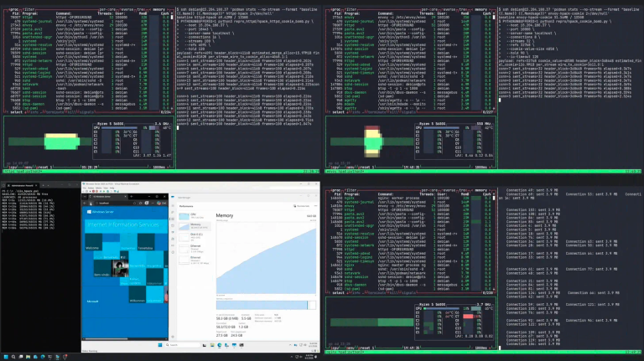
Task: Open Task Manager App history page
Action: coord(173,225)
